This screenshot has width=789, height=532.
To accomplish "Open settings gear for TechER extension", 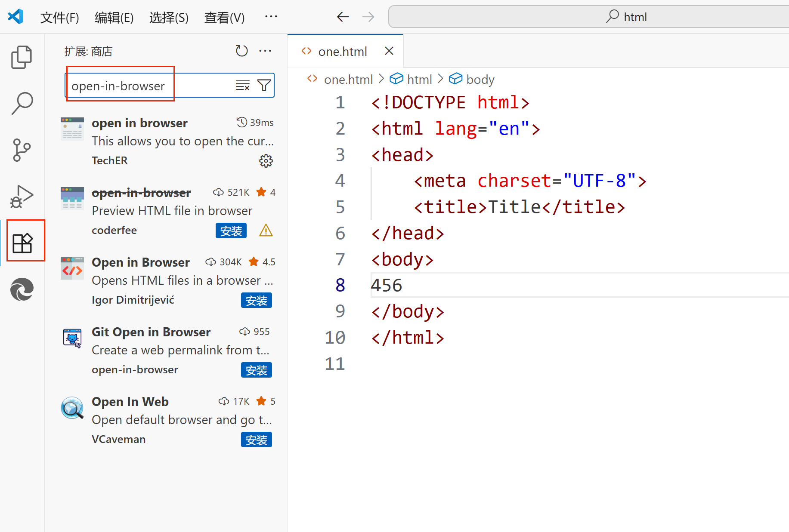I will point(266,161).
